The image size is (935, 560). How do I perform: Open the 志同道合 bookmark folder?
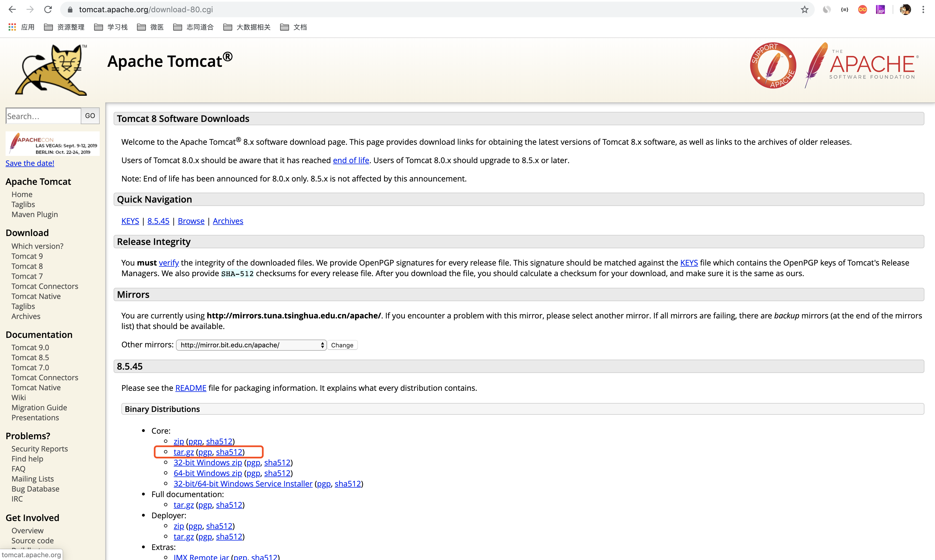point(193,27)
